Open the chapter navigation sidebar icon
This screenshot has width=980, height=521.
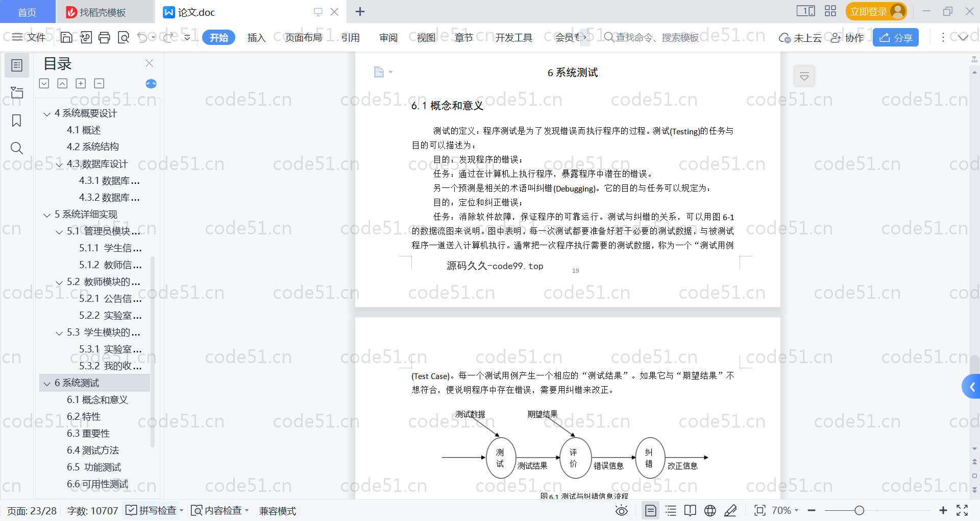click(x=17, y=92)
